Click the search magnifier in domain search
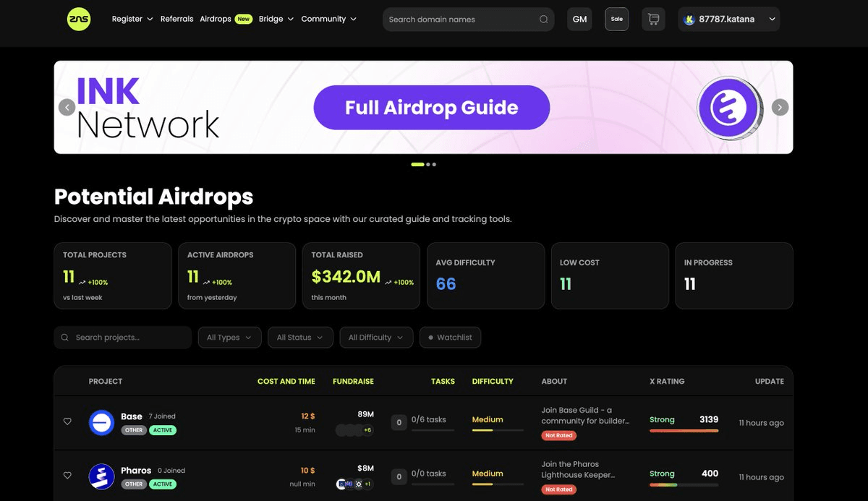The width and height of the screenshot is (868, 501). click(543, 20)
